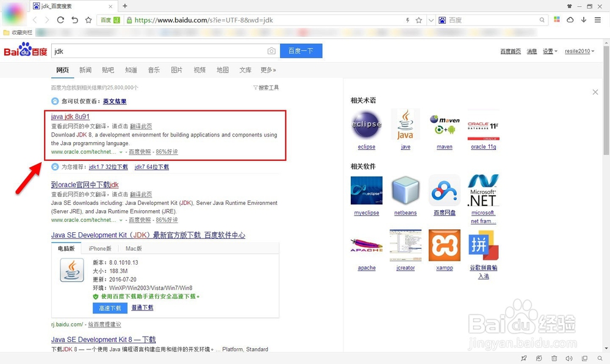The image size is (610, 364).
Task: Click the oracle 11g thumbnail
Action: coord(484,125)
